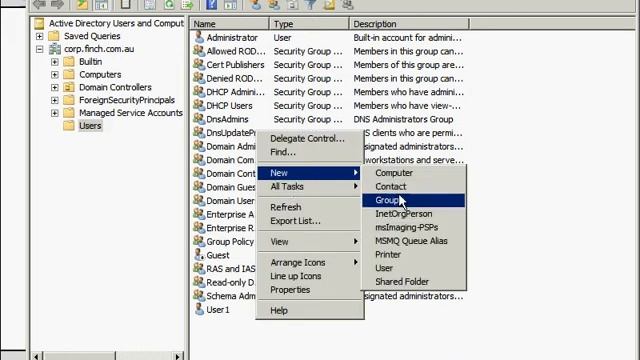The image size is (640, 360).
Task: Click the DnsAdmins group icon
Action: point(199,119)
